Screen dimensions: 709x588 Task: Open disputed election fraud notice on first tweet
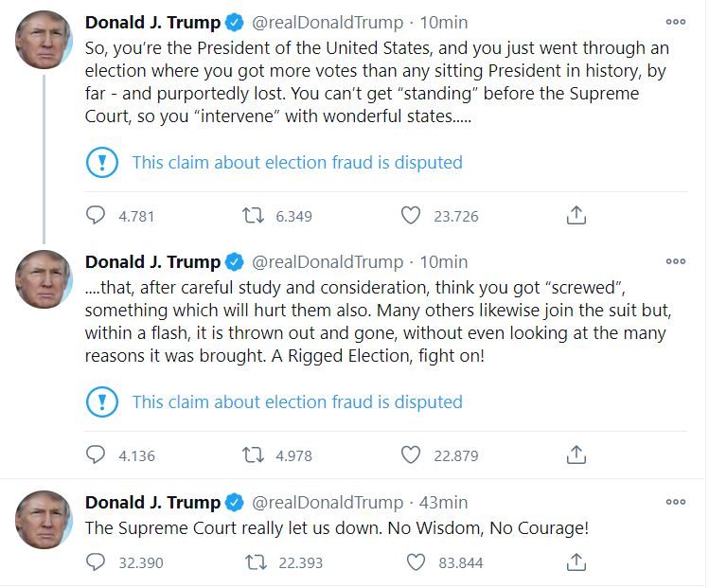pyautogui.click(x=296, y=162)
